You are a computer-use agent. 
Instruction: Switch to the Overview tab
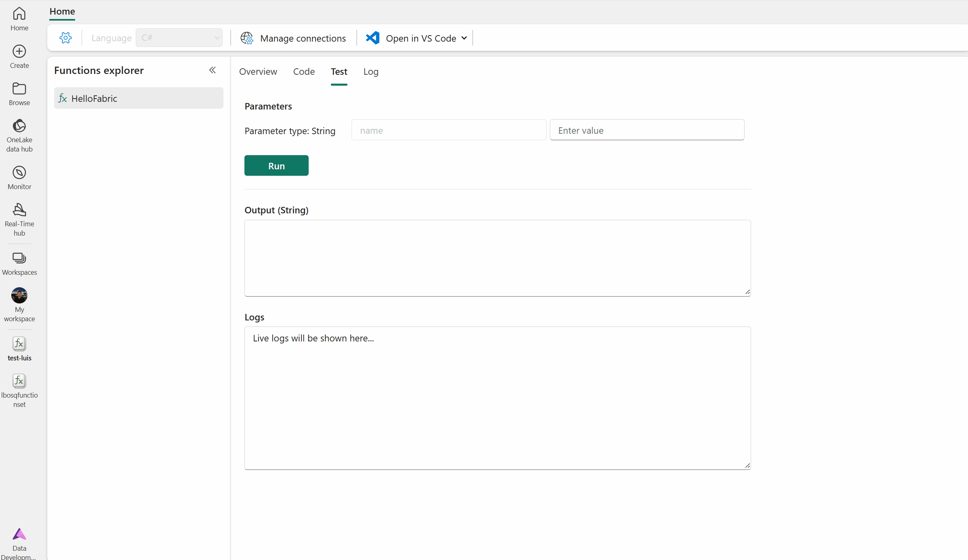click(258, 72)
